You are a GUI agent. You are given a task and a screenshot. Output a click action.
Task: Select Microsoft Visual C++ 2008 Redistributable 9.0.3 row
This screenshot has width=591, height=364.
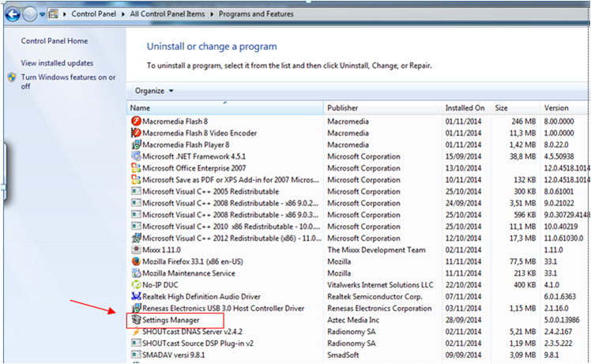pos(357,215)
